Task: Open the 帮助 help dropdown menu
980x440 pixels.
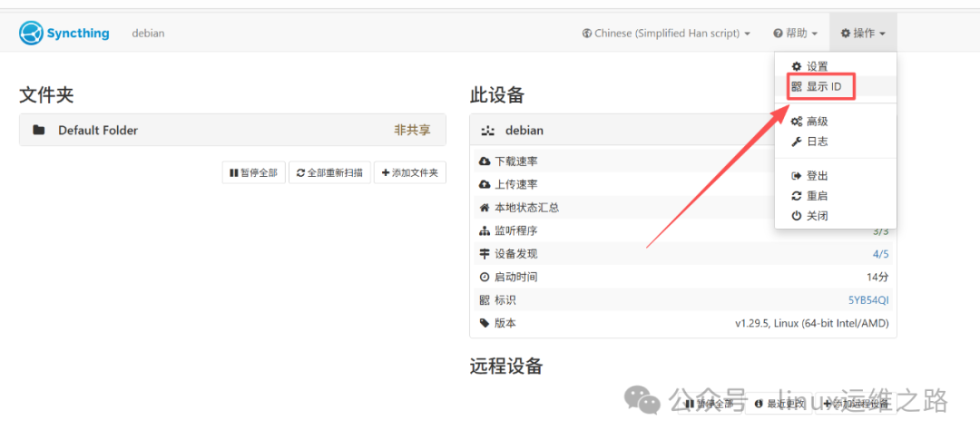Action: (x=796, y=34)
